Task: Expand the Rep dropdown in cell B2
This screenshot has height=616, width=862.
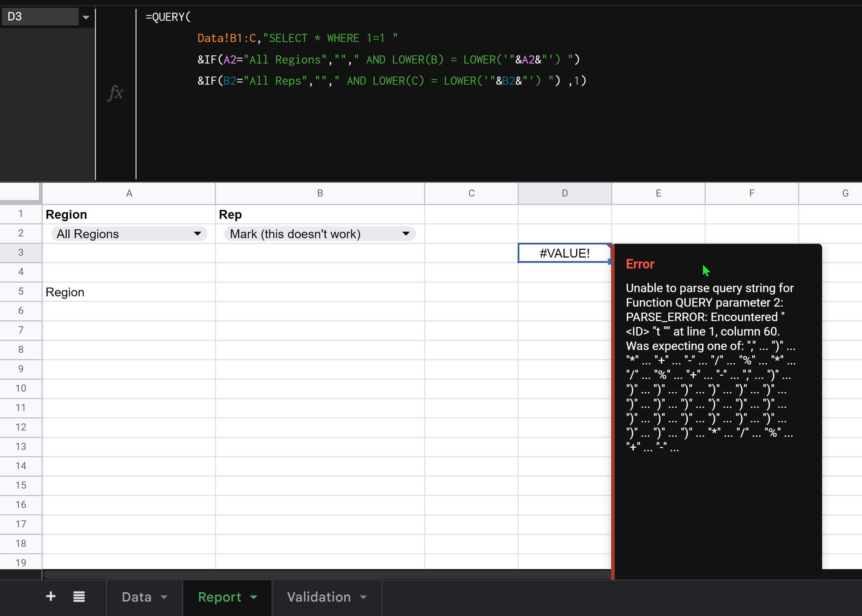Action: coord(405,234)
